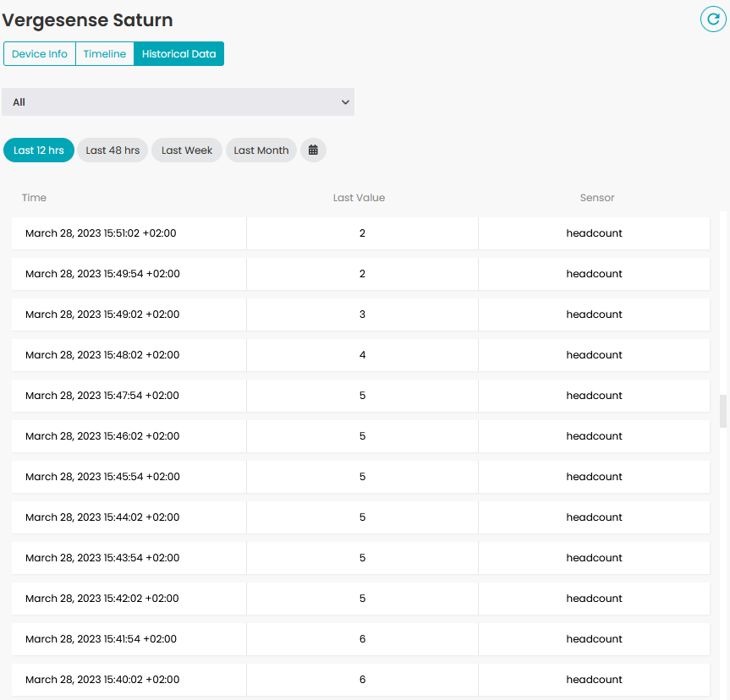The image size is (730, 700).
Task: Click the Last Value column header
Action: 359,197
